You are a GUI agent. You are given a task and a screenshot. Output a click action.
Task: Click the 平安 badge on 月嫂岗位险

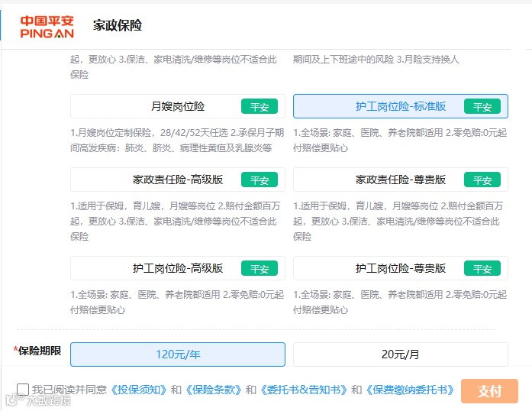[x=260, y=106]
